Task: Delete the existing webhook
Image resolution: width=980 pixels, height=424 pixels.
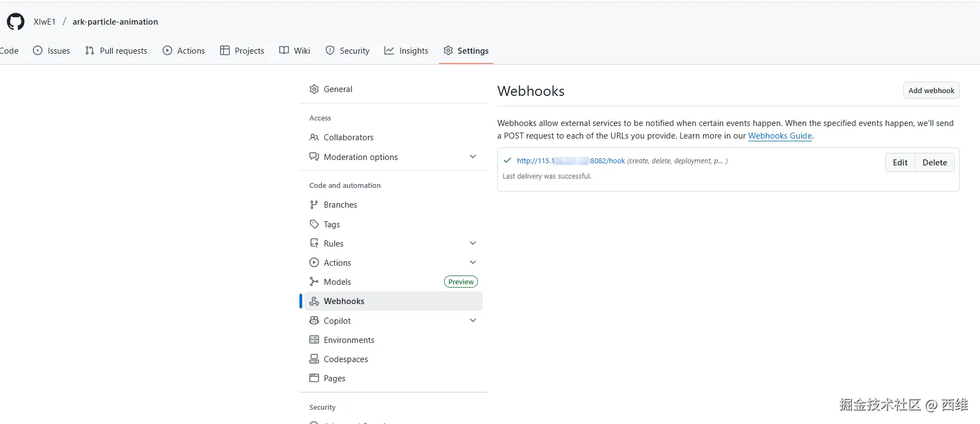Action: [935, 163]
